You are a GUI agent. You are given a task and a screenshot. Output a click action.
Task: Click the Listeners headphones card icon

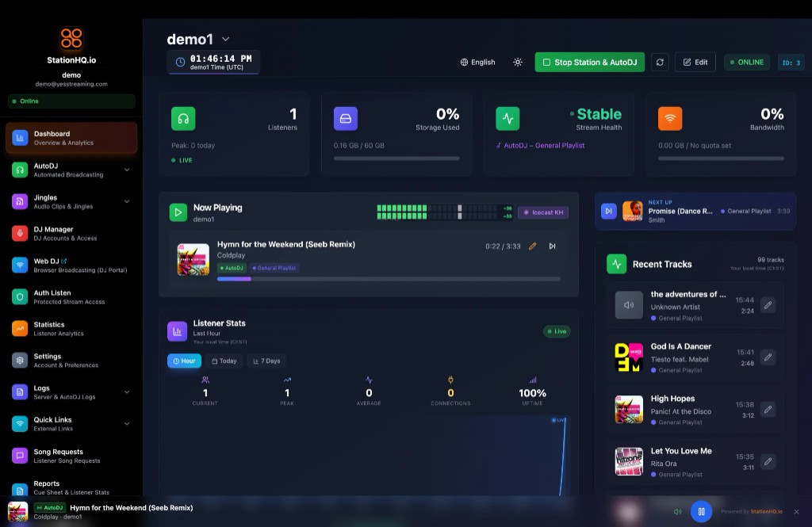[x=183, y=119]
